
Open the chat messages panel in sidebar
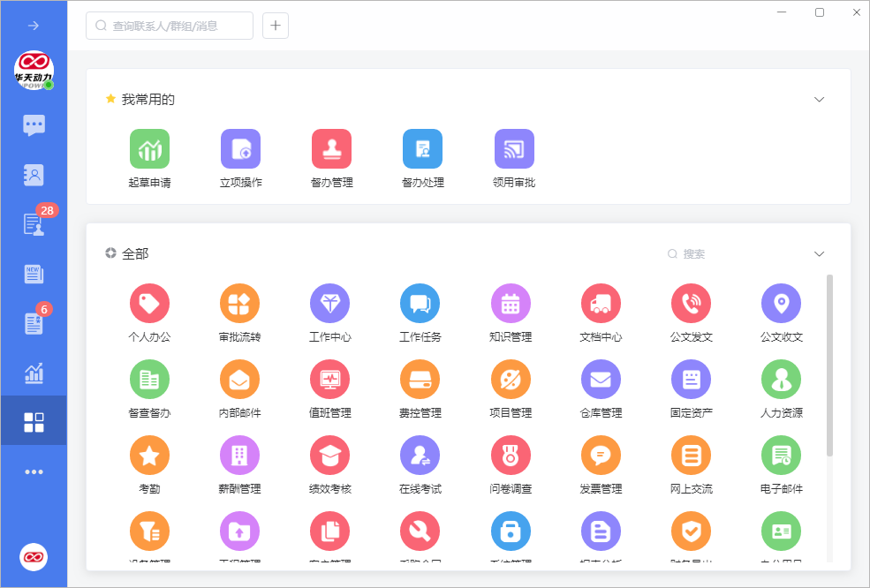tap(34, 124)
